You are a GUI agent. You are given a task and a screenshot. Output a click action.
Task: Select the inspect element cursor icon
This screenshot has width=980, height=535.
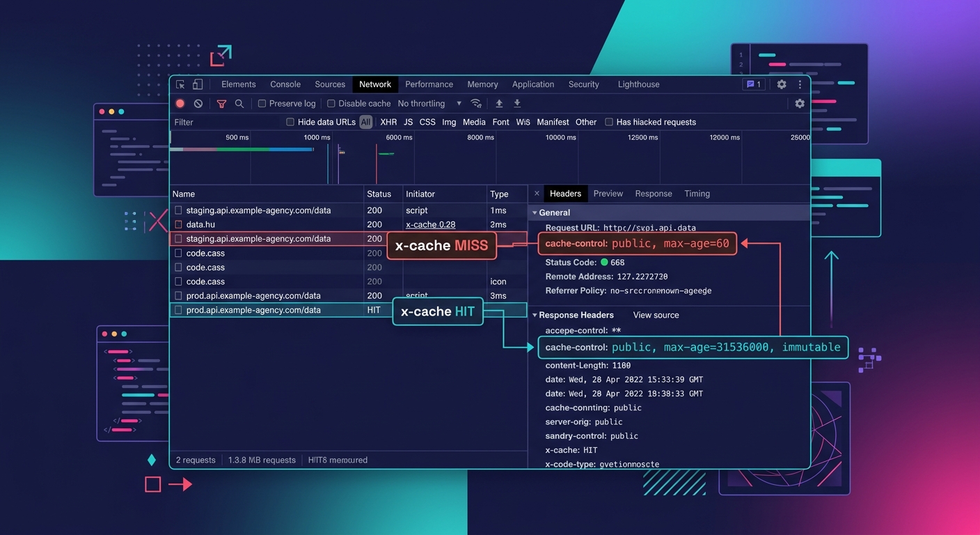(180, 84)
